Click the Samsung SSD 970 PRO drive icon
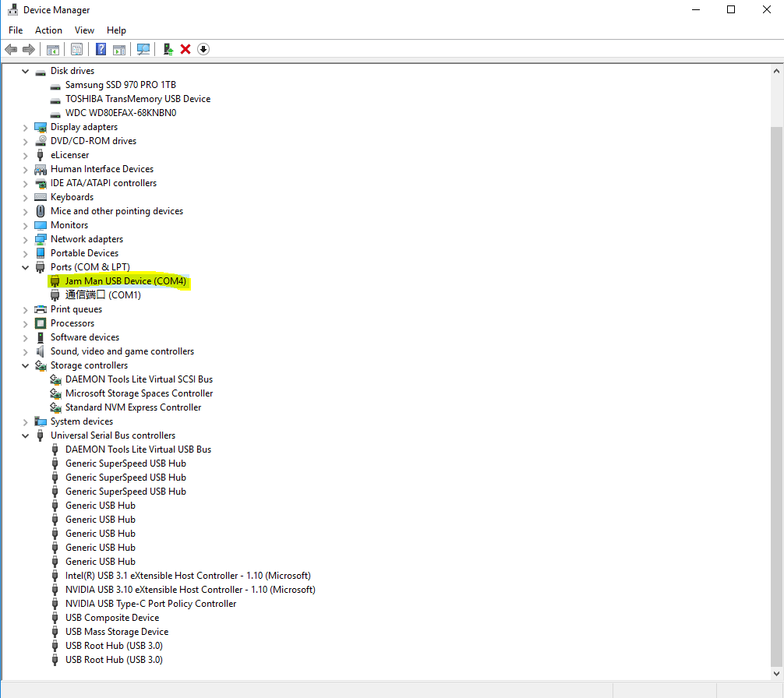This screenshot has height=698, width=784. (x=55, y=86)
